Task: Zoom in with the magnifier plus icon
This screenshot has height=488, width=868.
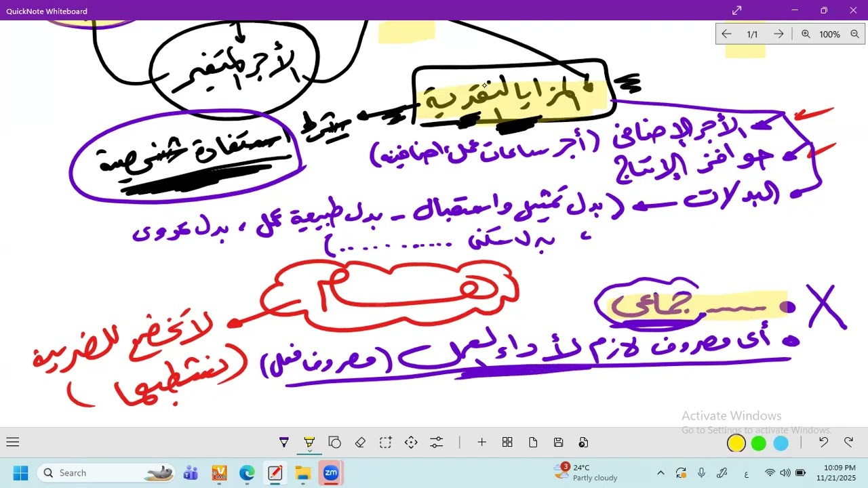Action: (806, 34)
